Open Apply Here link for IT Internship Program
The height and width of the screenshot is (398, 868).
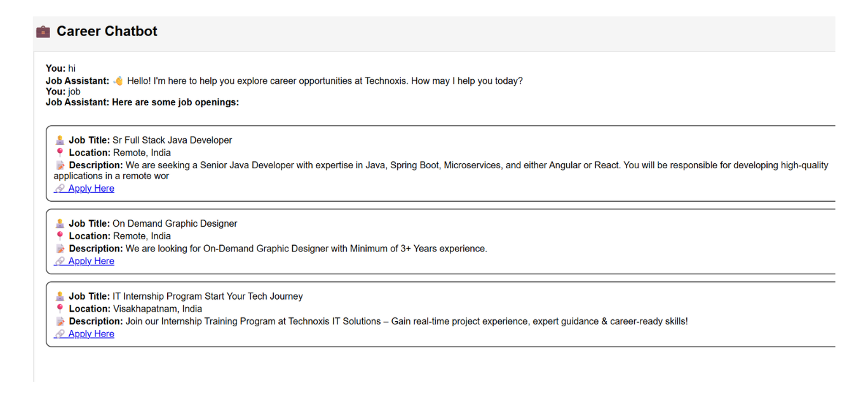click(91, 335)
